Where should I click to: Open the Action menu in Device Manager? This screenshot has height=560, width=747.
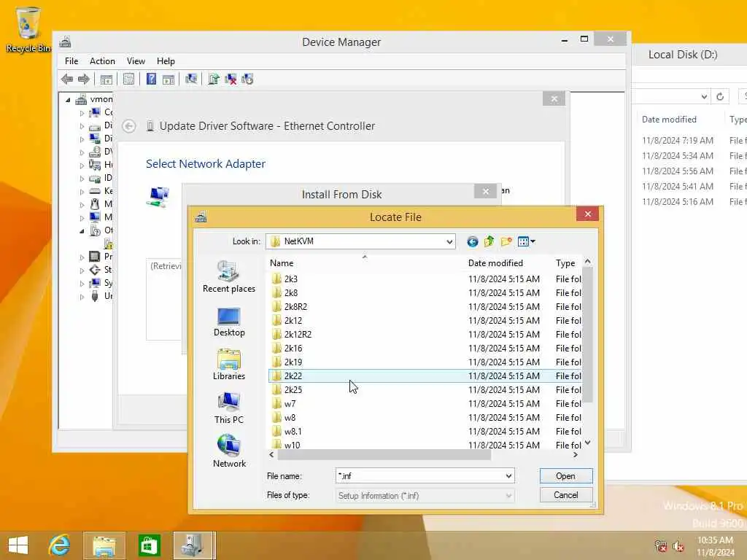click(x=102, y=61)
